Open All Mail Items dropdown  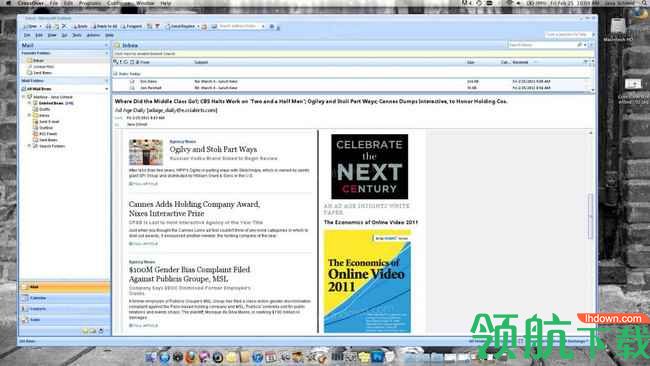click(x=106, y=89)
